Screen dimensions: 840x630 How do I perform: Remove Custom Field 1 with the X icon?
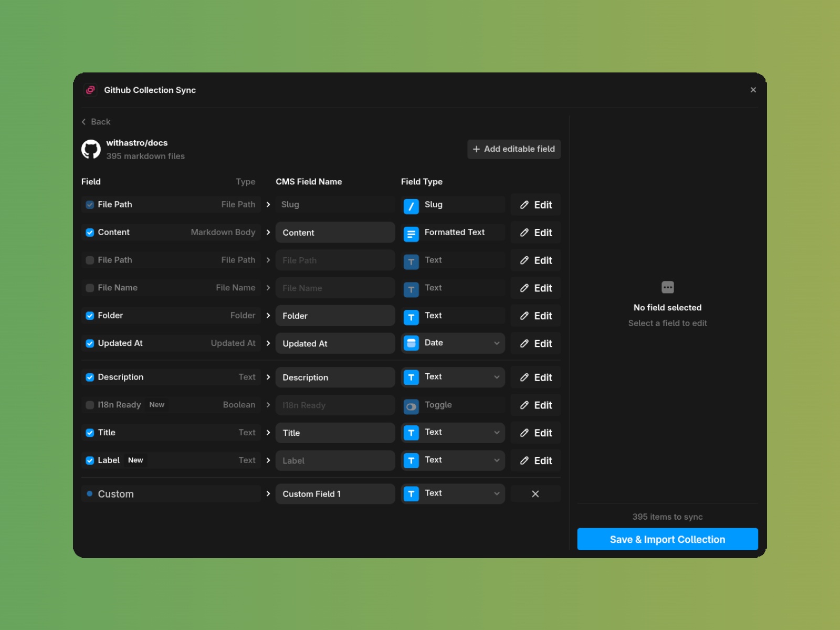coord(535,493)
